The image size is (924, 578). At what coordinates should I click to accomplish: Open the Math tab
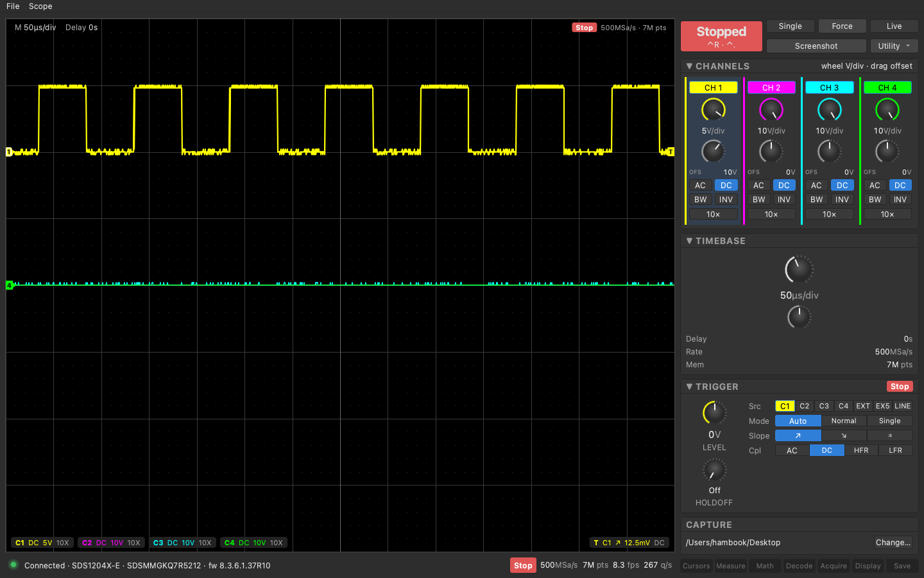click(765, 566)
